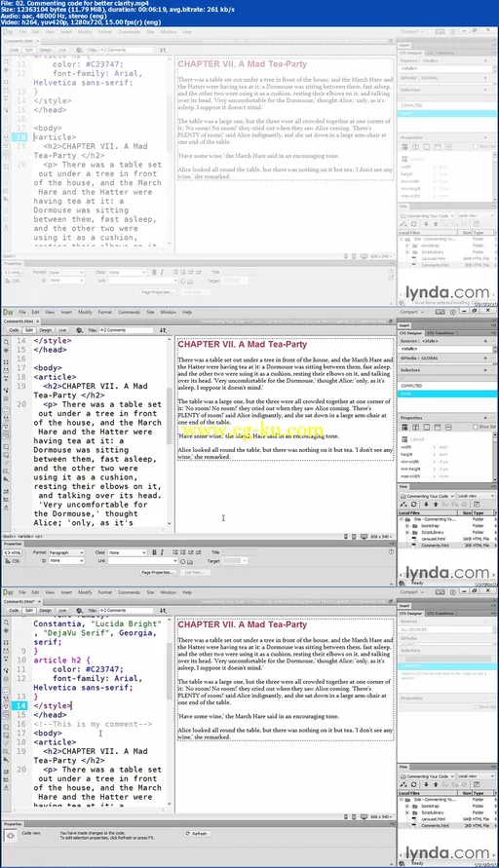Select Comments.html in middle frame Files panel
This screenshot has height=868, width=499.
[435, 546]
